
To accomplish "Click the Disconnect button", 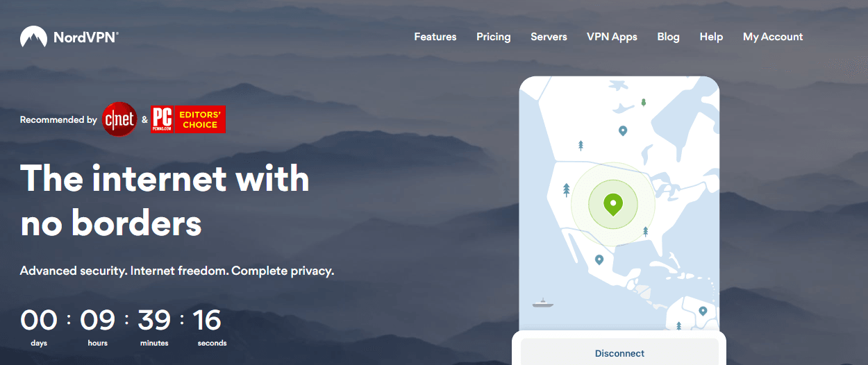I will 619,353.
